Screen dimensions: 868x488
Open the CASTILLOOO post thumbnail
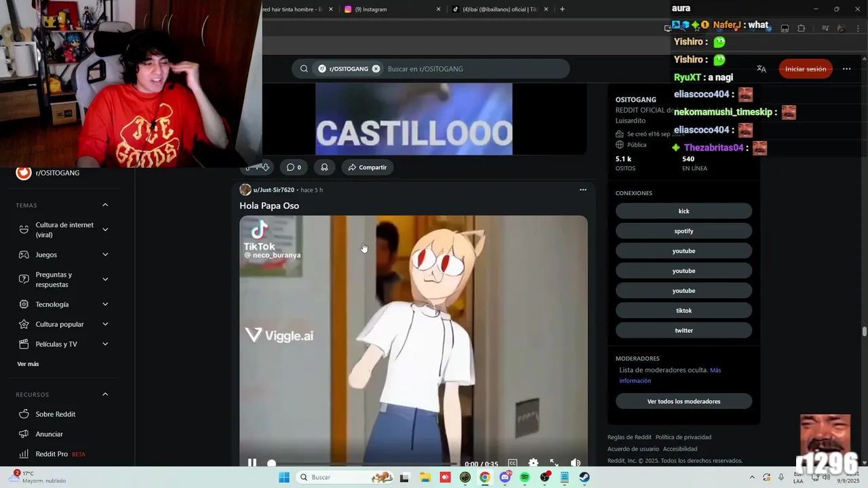coord(414,119)
